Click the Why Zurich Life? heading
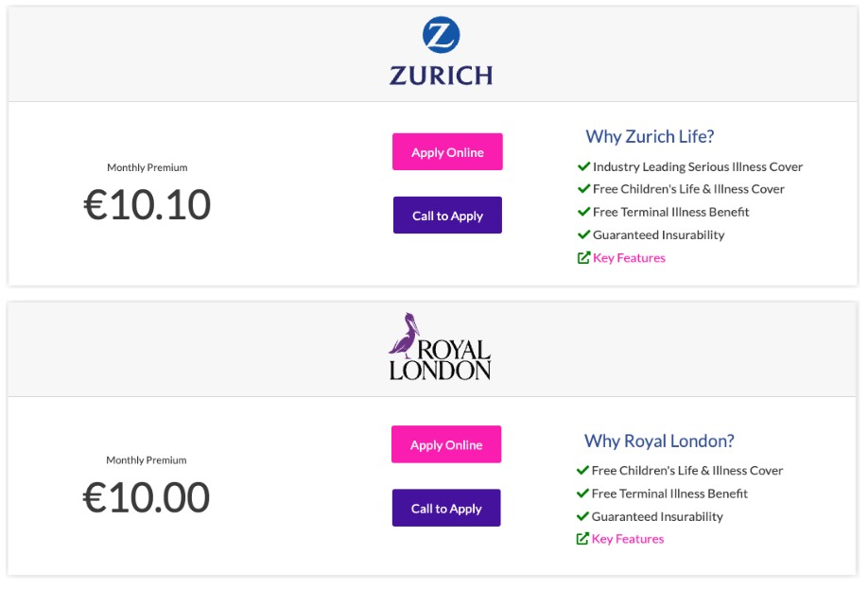Image resolution: width=868 pixels, height=589 pixels. point(650,136)
